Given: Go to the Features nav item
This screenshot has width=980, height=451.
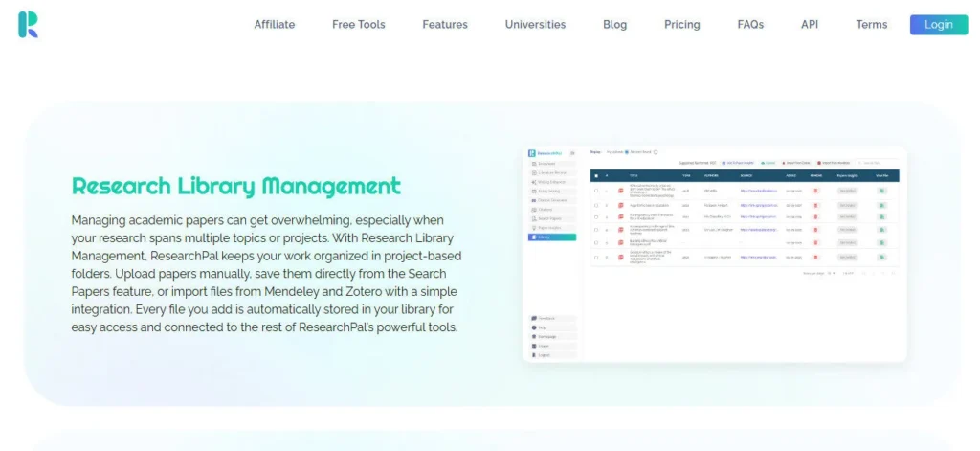Looking at the screenshot, I should (x=445, y=24).
